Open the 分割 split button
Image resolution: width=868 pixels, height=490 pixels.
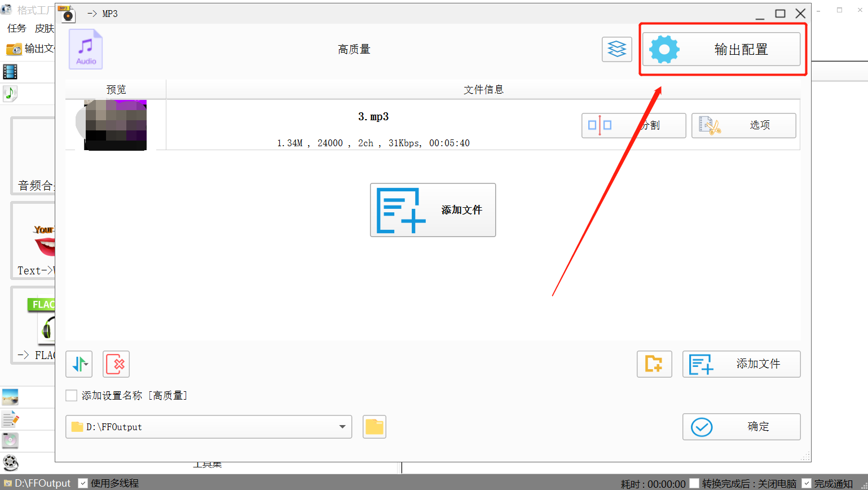(x=634, y=125)
